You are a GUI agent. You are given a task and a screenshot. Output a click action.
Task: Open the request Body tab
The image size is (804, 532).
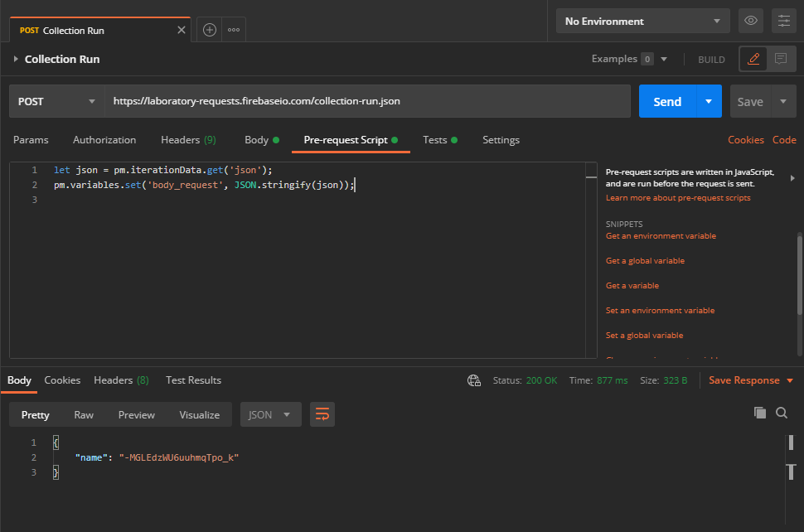click(261, 140)
